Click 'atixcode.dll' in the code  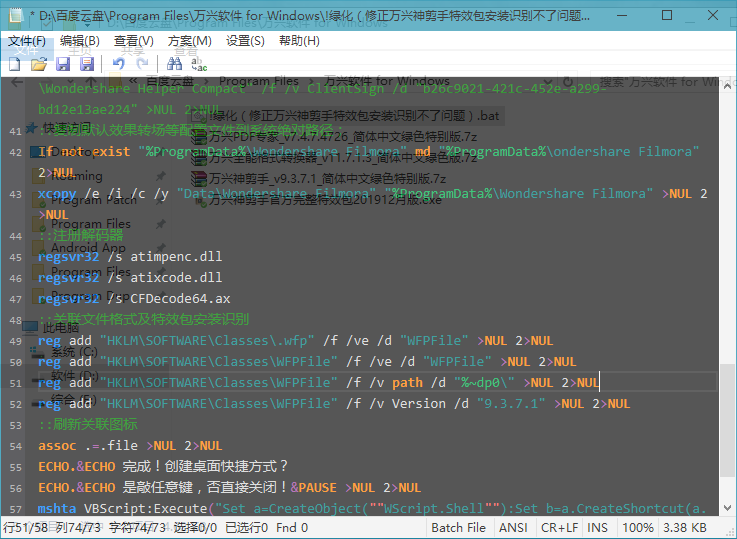(176, 278)
